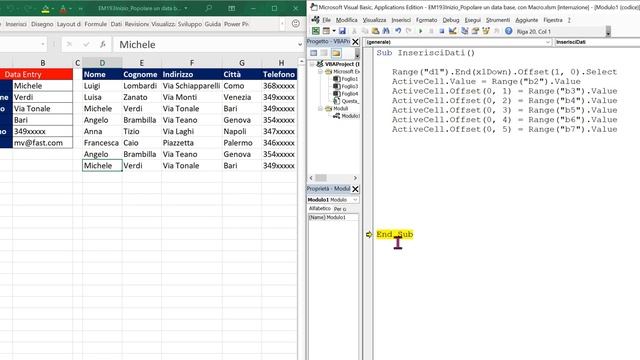Collapse the VBAProject tree node
640x360 pixels.
point(312,64)
